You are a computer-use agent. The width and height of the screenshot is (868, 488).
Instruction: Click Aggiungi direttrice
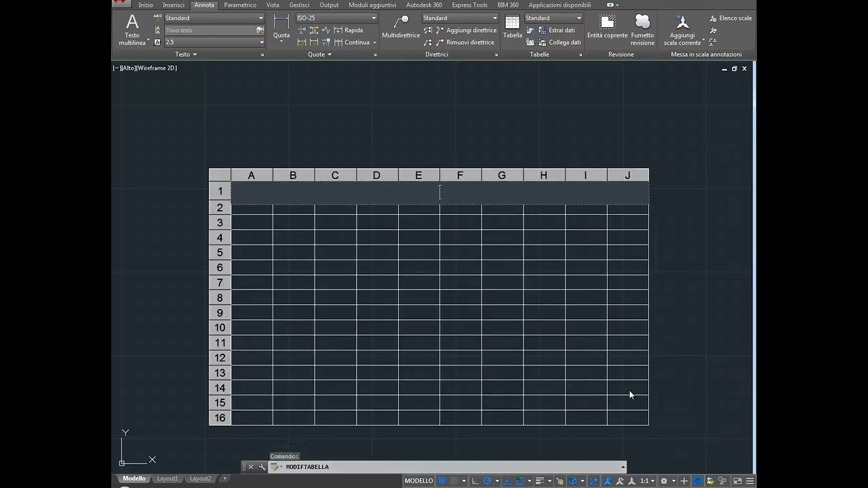pyautogui.click(x=466, y=30)
